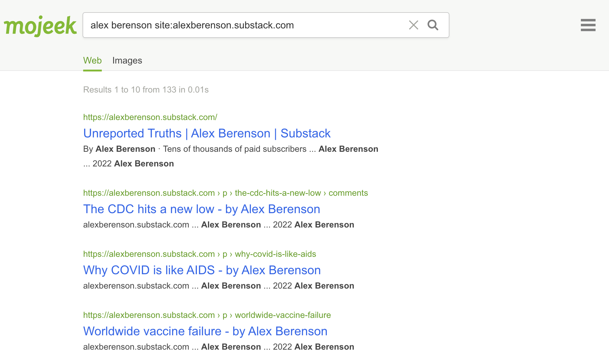Open Unreported Truths Alex Berenson Substack result
609x364 pixels.
coord(207,133)
